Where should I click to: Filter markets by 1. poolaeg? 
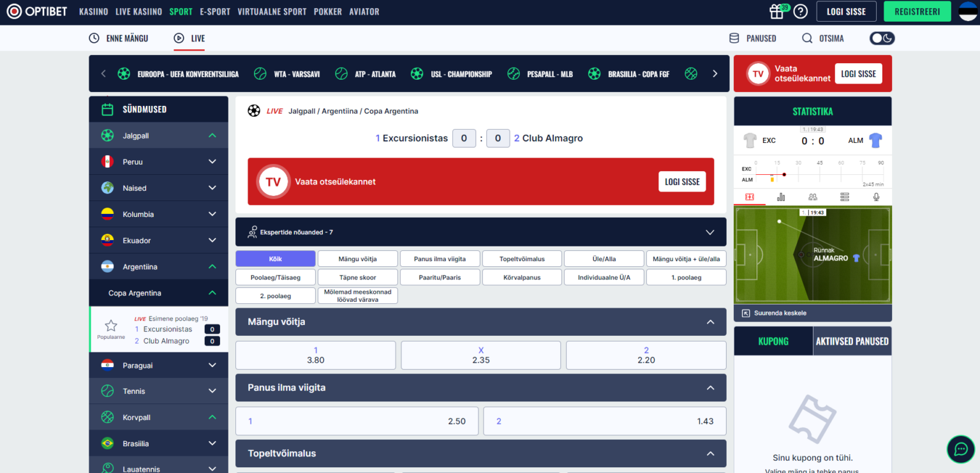[x=687, y=277]
